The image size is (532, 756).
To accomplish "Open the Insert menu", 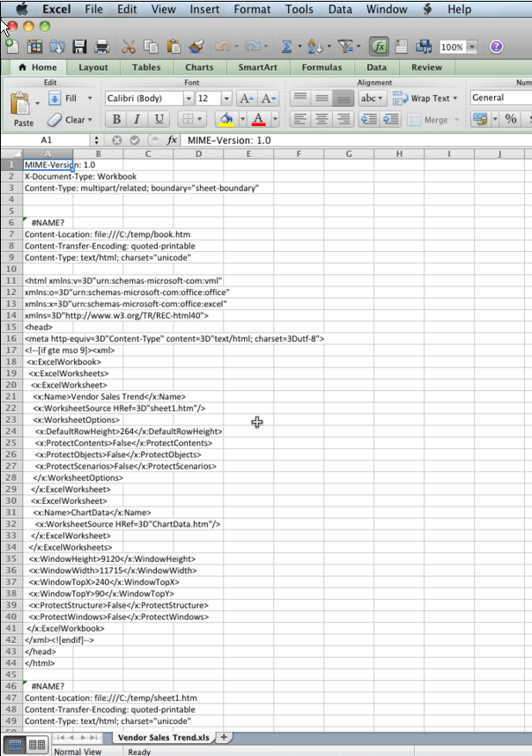I will coord(204,9).
